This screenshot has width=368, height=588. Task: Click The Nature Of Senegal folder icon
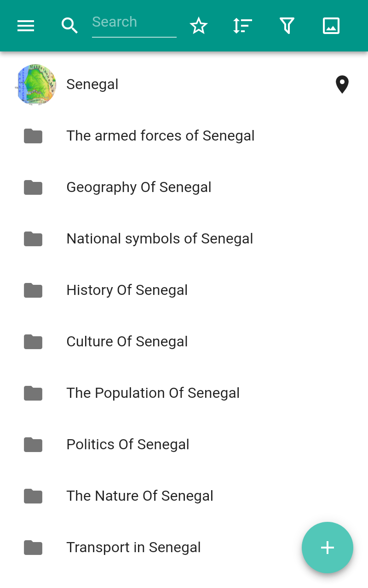click(x=33, y=496)
